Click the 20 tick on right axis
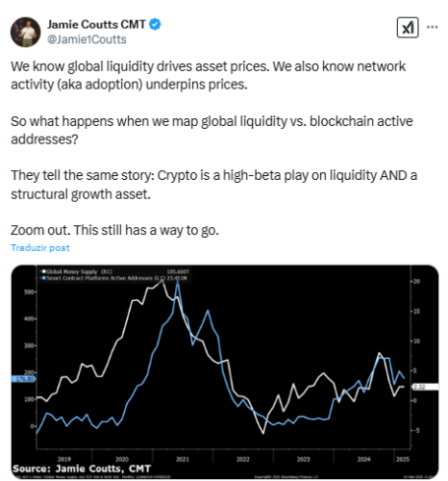 coord(416,281)
